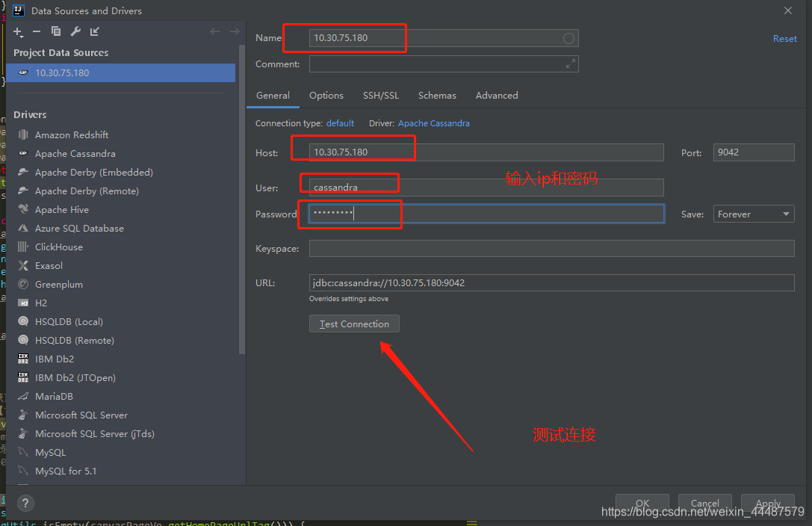Focus the Password input field

[x=486, y=214]
